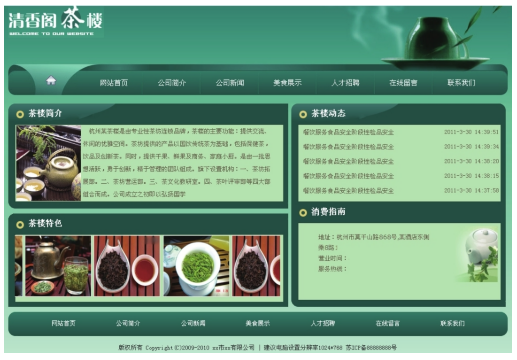The height and width of the screenshot is (360, 517).
Task: Click the bullet icon beside 茶楼动态
Action: point(303,114)
